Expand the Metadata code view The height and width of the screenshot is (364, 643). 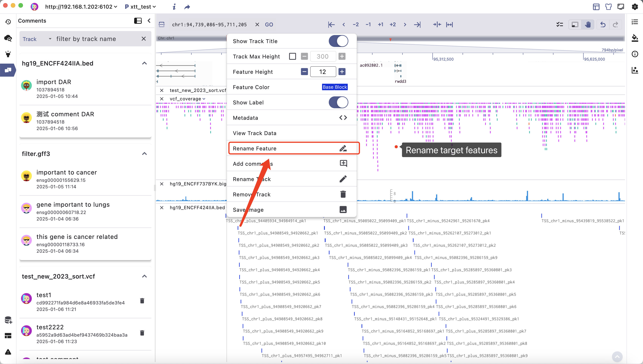(343, 117)
